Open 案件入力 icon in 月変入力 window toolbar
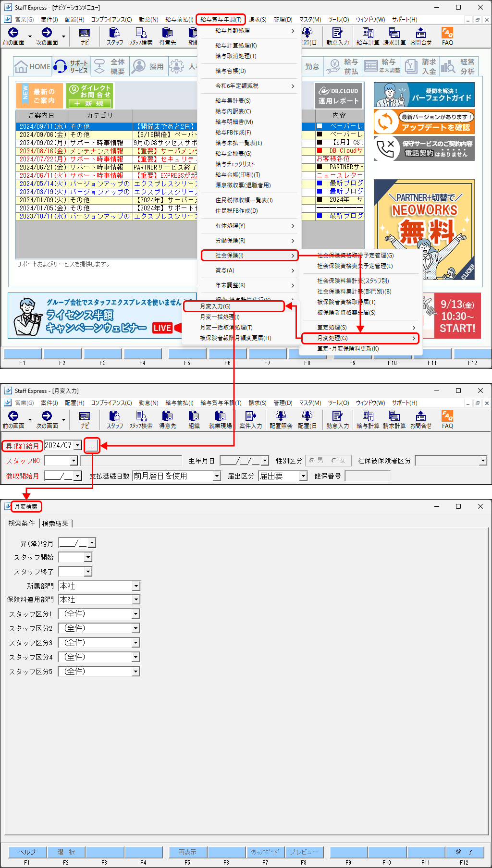The image size is (492, 868). point(250,419)
